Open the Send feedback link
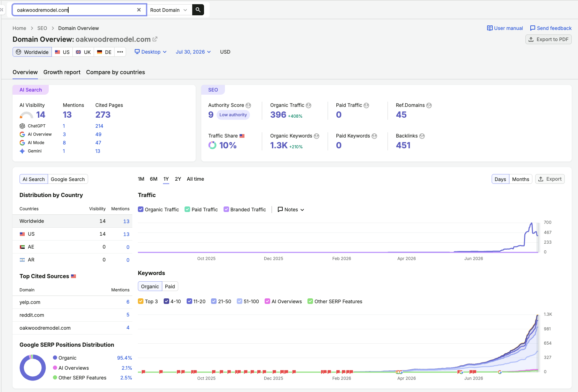Viewport: 578px width, 392px height. (551, 28)
